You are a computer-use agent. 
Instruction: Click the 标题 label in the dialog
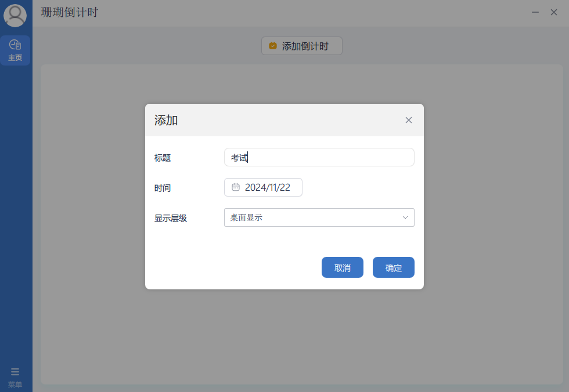click(x=163, y=158)
